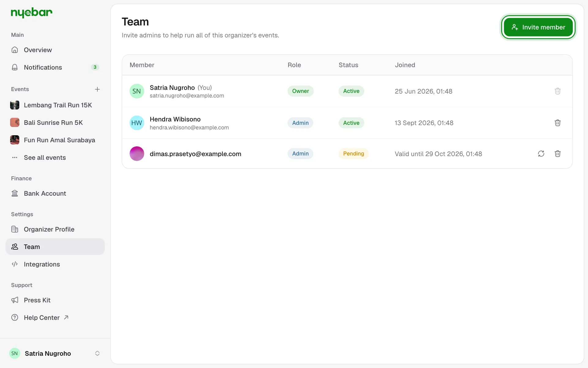Click the HW avatar of Hendra Wibisono
The height and width of the screenshot is (368, 588).
click(137, 123)
